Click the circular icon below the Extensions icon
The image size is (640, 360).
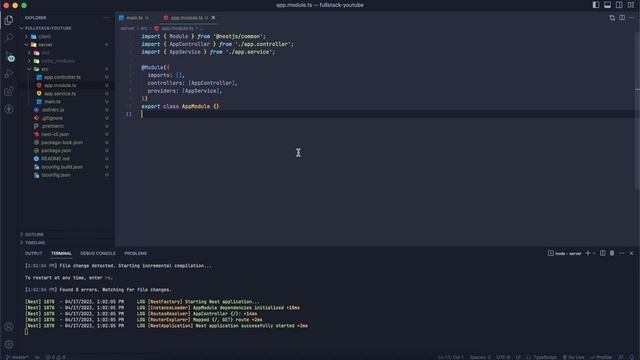coord(9,109)
